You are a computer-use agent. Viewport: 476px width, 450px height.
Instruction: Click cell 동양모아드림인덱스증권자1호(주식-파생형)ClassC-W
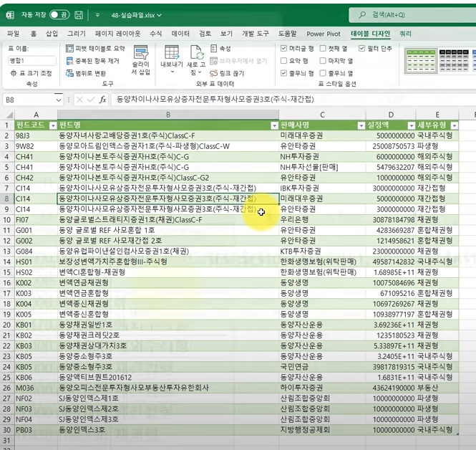point(168,146)
